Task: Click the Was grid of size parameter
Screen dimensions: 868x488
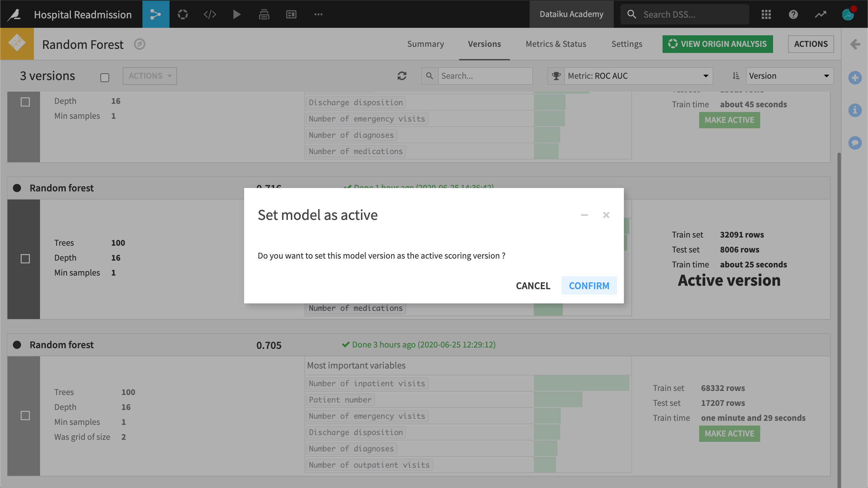Action: point(82,437)
